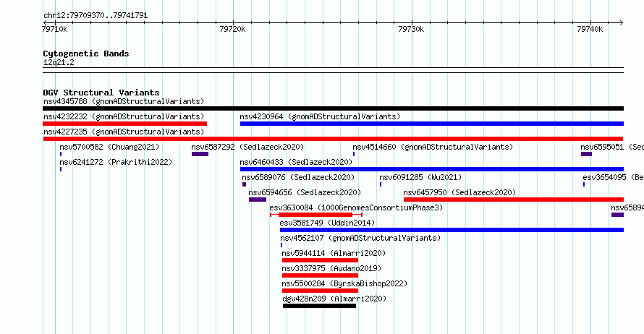This screenshot has width=644, height=334.
Task: Open the nsv6594656 (Sedlazeck2020) label text
Action: coord(305,192)
